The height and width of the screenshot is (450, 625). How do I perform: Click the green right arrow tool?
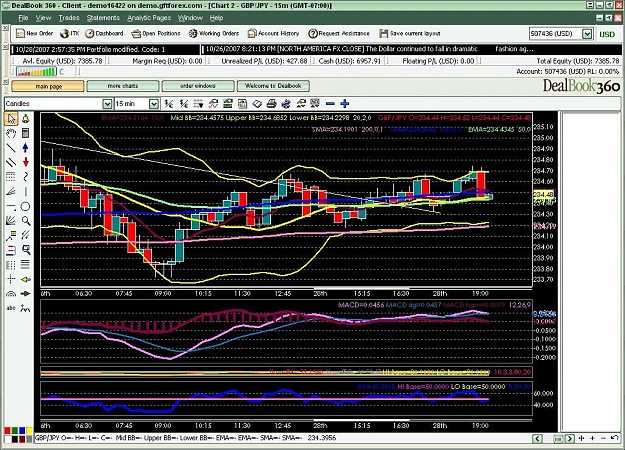click(26, 294)
